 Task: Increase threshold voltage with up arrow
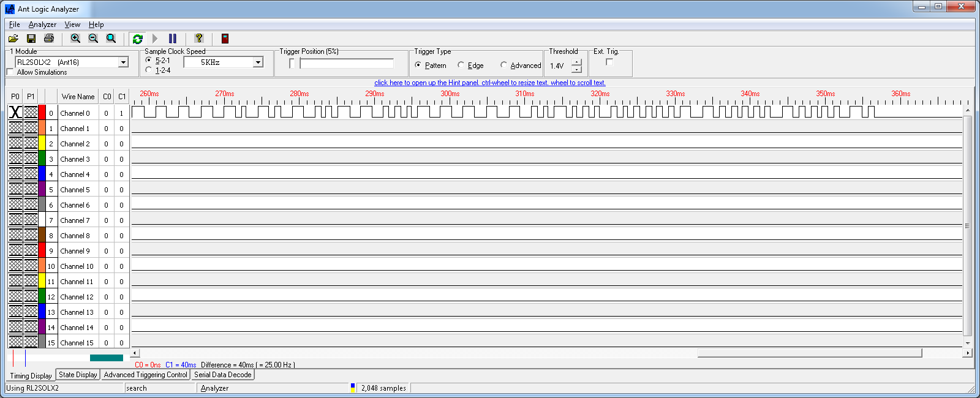pos(576,62)
